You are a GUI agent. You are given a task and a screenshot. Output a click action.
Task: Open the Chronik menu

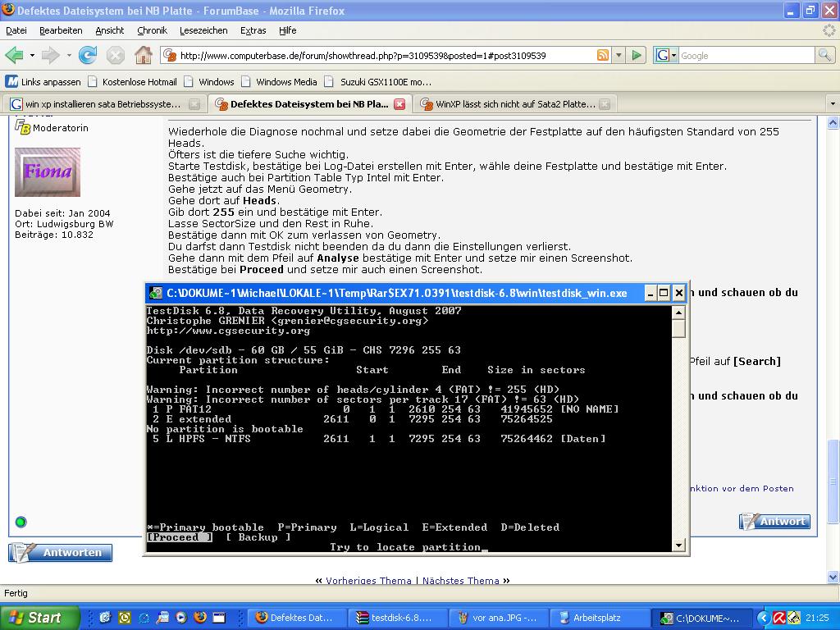pyautogui.click(x=152, y=30)
